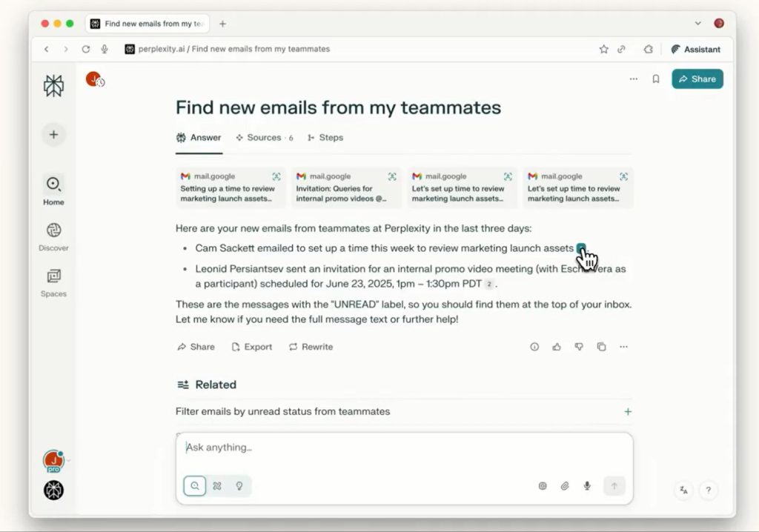Click the teal Share button
759x532 pixels.
[697, 79]
